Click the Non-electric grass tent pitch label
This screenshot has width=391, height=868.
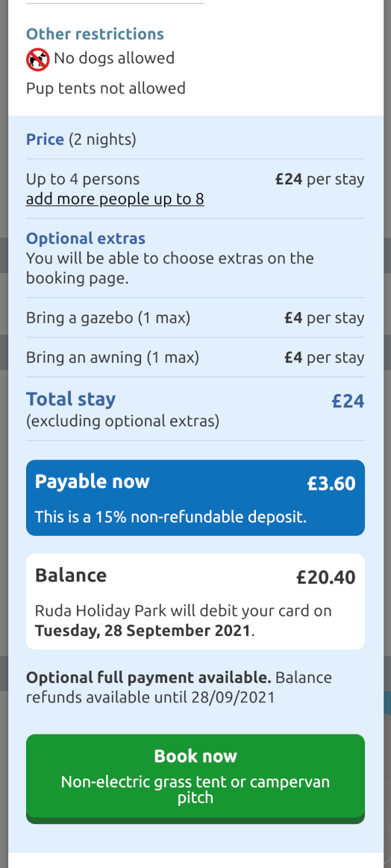click(x=195, y=790)
